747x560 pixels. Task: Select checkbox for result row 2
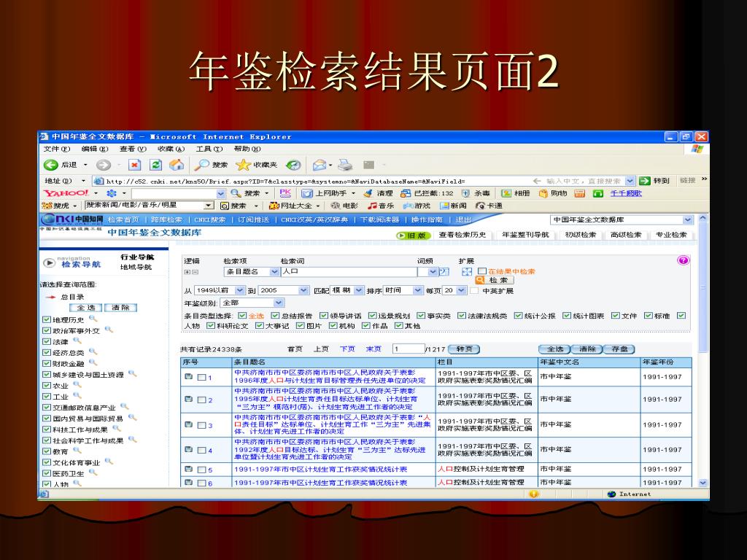pos(201,400)
